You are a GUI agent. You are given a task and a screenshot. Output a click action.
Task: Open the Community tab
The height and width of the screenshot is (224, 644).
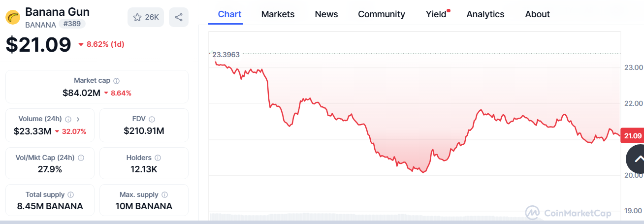[382, 14]
